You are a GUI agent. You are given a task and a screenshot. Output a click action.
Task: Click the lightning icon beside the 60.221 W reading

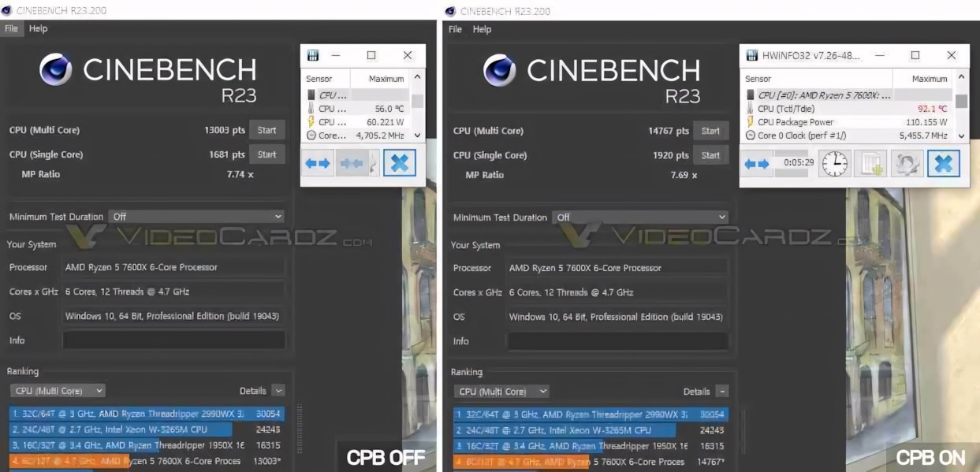coord(311,122)
